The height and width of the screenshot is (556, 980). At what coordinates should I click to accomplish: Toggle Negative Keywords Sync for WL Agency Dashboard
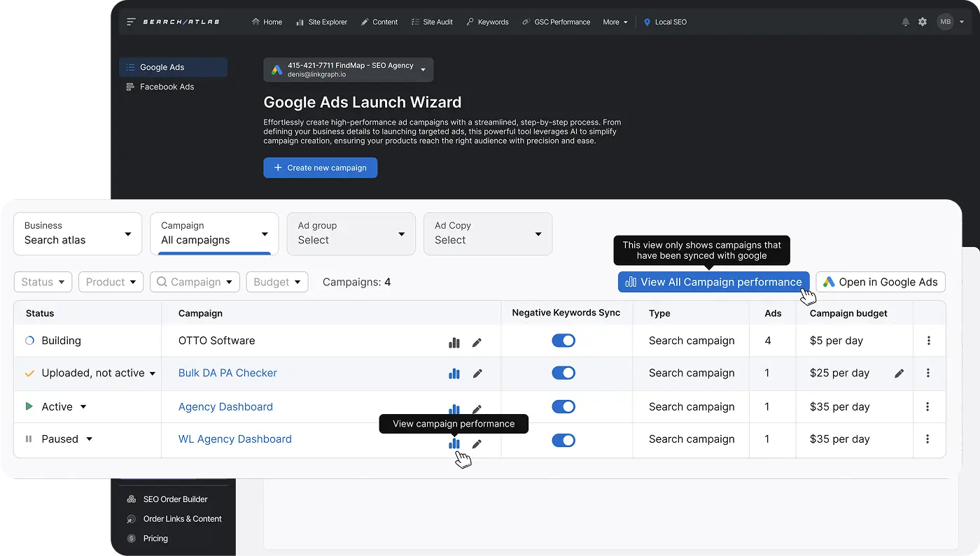tap(563, 440)
